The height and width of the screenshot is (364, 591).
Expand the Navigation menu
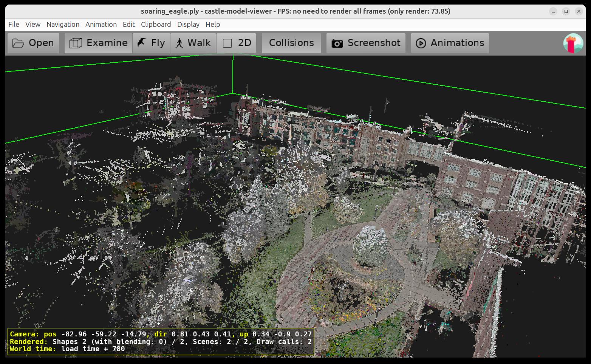pyautogui.click(x=63, y=24)
